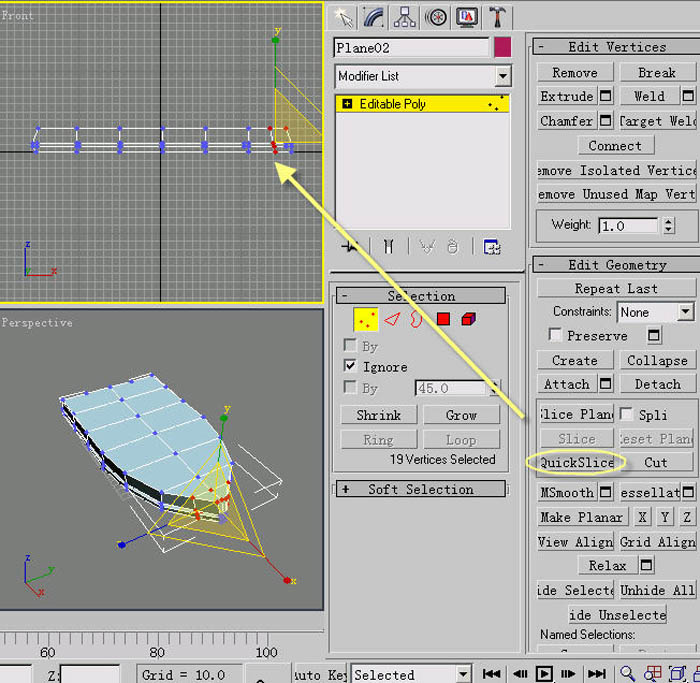Expand the Soft Selection rollout
The width and height of the screenshot is (700, 683).
421,489
